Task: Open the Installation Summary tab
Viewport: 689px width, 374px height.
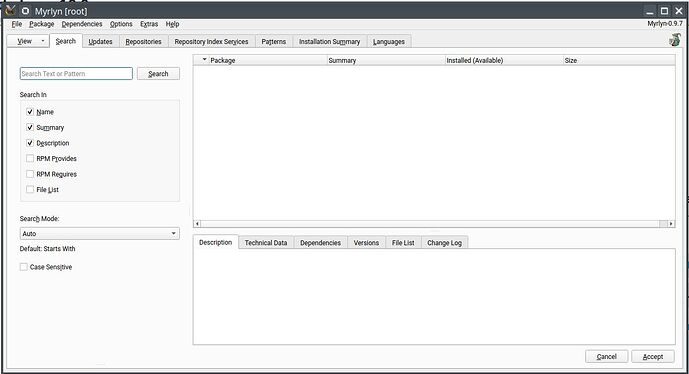Action: [x=330, y=42]
